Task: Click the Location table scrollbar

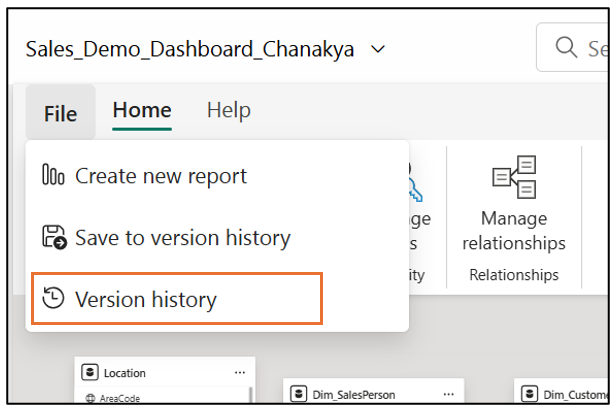Action: [x=251, y=395]
